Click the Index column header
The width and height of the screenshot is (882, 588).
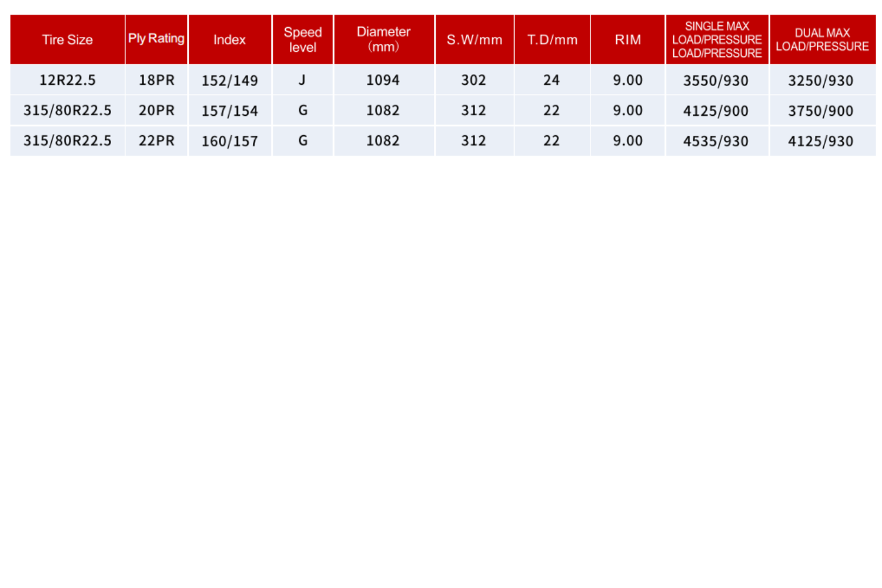[x=229, y=39]
